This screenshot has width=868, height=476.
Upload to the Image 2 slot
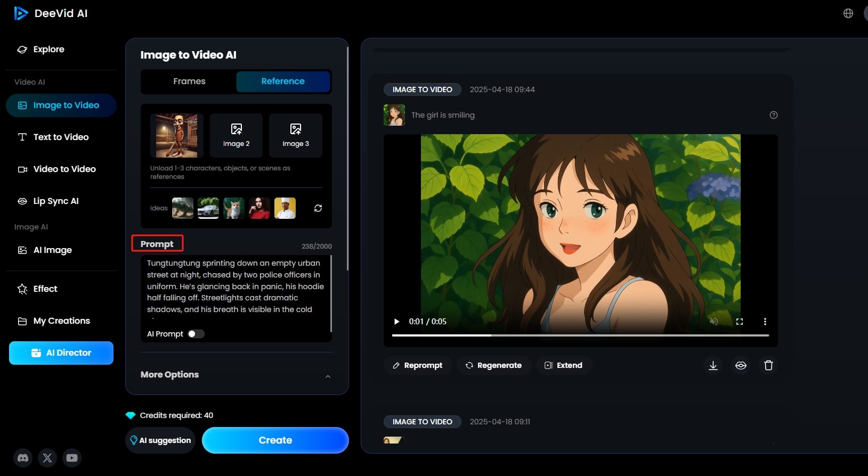236,135
